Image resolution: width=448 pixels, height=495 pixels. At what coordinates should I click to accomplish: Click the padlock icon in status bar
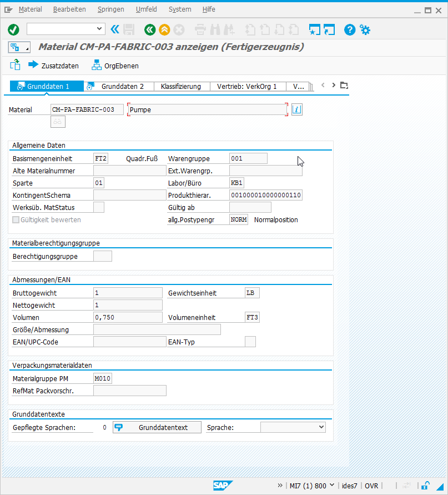[425, 486]
